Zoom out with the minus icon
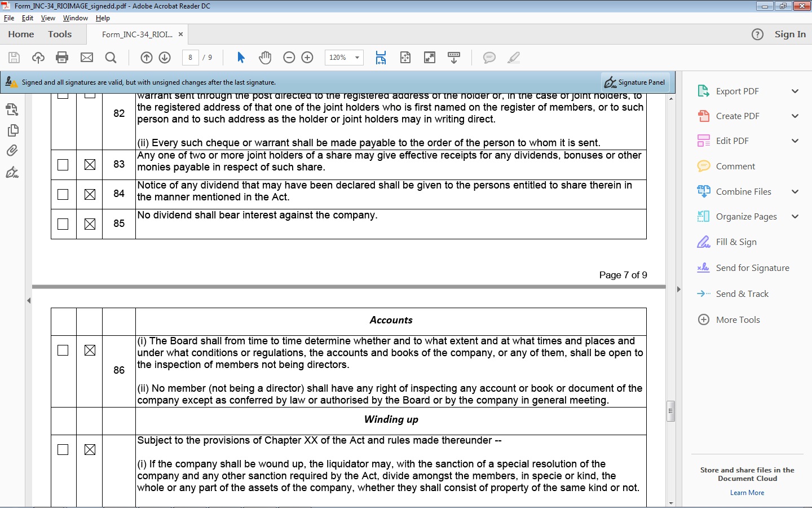This screenshot has width=812, height=508. [289, 57]
